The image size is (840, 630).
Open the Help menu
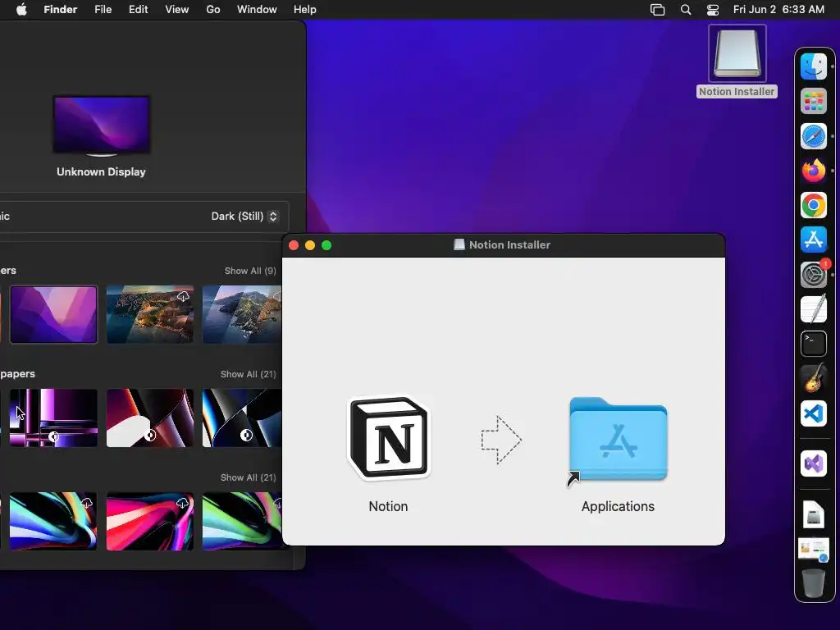305,9
